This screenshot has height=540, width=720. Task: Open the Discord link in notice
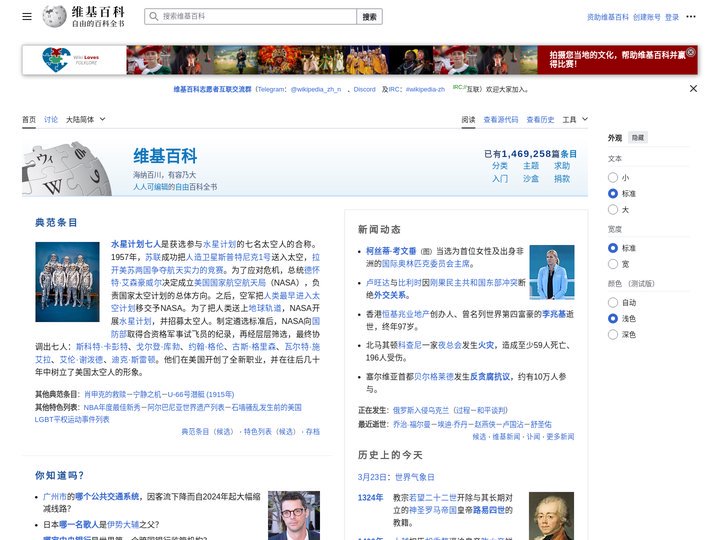tap(365, 90)
